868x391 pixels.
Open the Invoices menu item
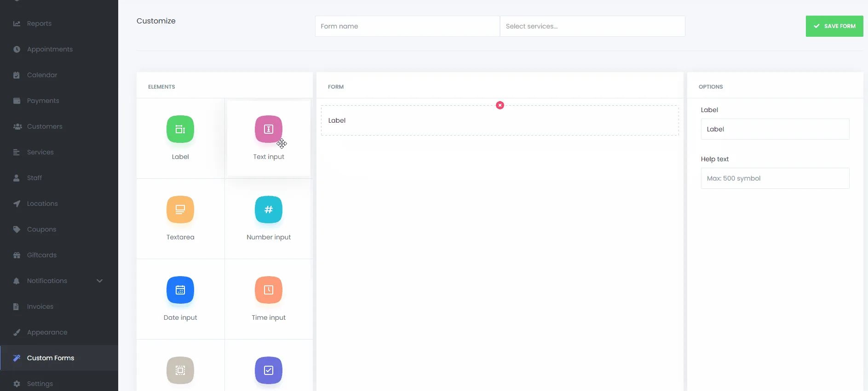tap(40, 306)
